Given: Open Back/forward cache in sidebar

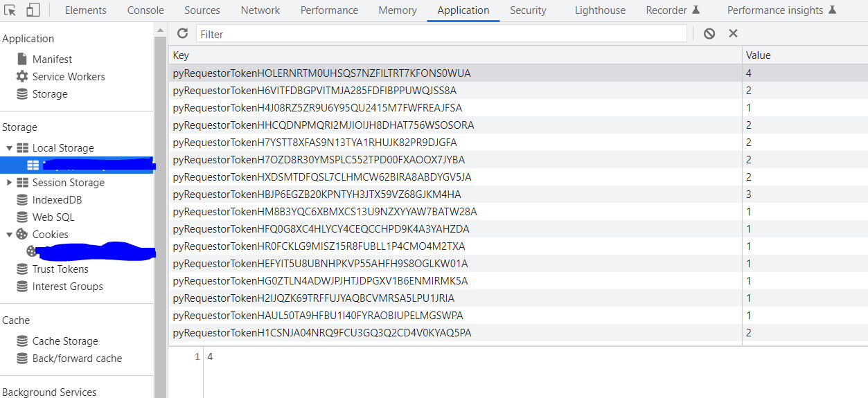Looking at the screenshot, I should (x=77, y=358).
